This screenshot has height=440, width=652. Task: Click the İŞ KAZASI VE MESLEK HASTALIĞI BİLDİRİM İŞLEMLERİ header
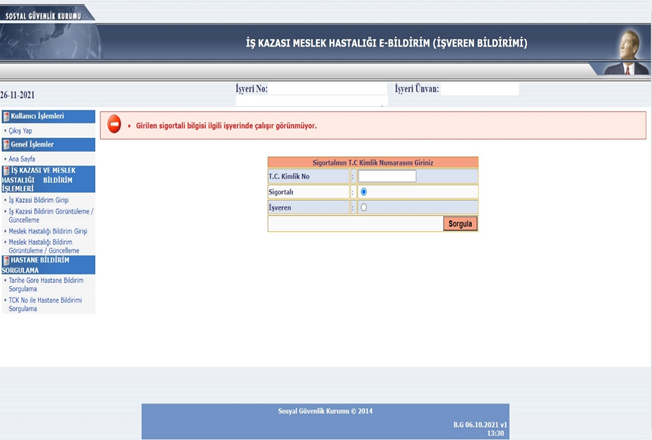[x=48, y=179]
